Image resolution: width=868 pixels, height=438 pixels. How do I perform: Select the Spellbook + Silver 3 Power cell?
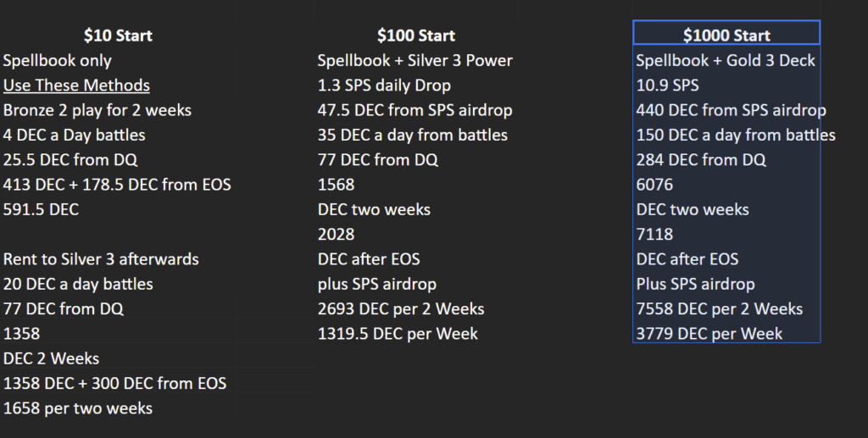coord(415,61)
